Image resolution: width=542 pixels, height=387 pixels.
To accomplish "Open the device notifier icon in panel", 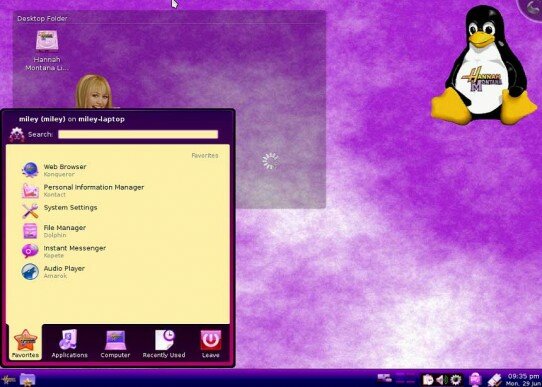I will [384, 378].
